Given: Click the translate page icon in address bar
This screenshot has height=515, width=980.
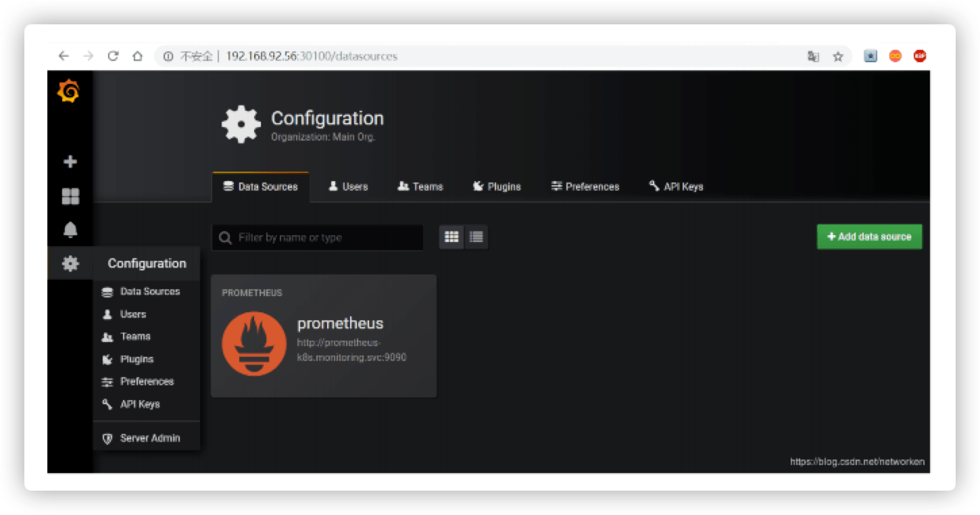Looking at the screenshot, I should 813,57.
